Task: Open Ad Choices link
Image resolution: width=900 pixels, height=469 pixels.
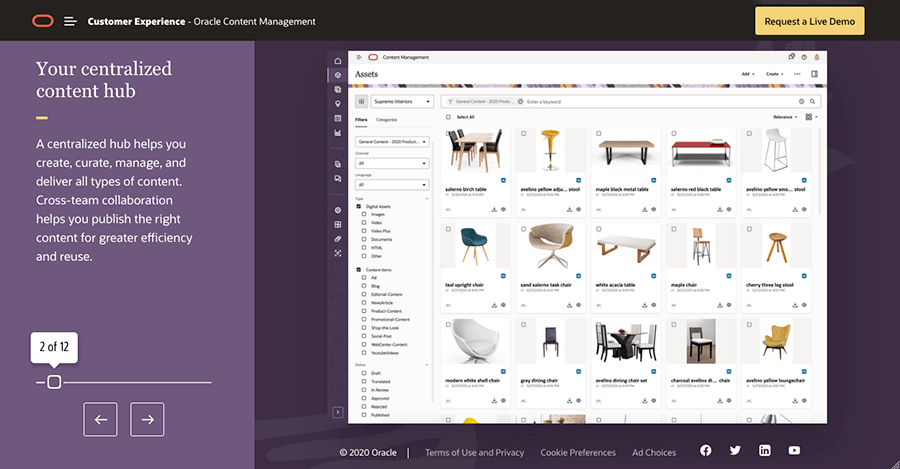Action: 654,452
